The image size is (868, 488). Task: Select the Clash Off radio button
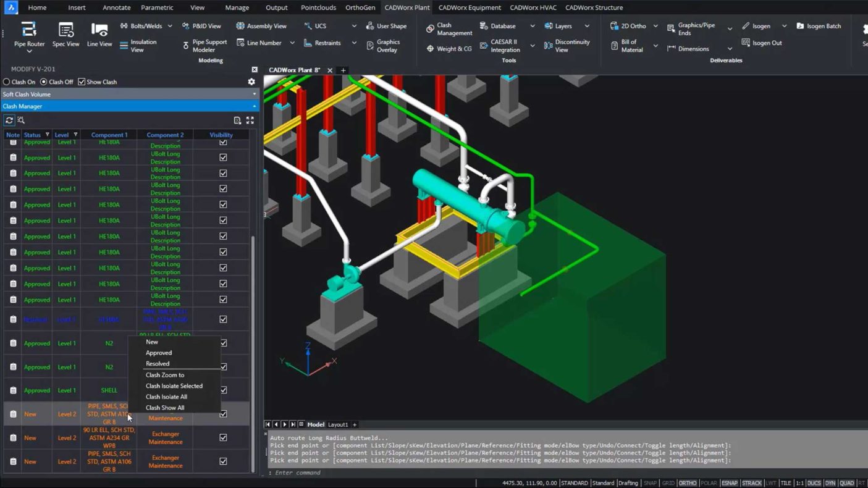point(44,82)
